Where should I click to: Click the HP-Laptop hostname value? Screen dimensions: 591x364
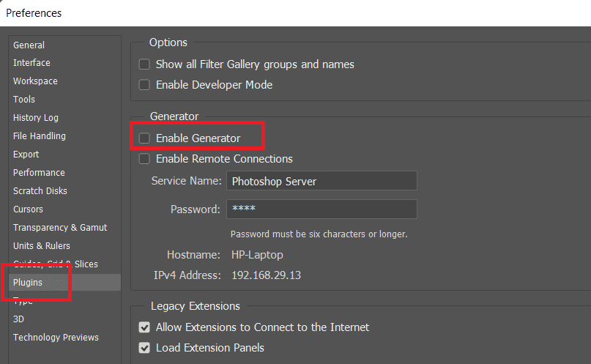tap(257, 255)
